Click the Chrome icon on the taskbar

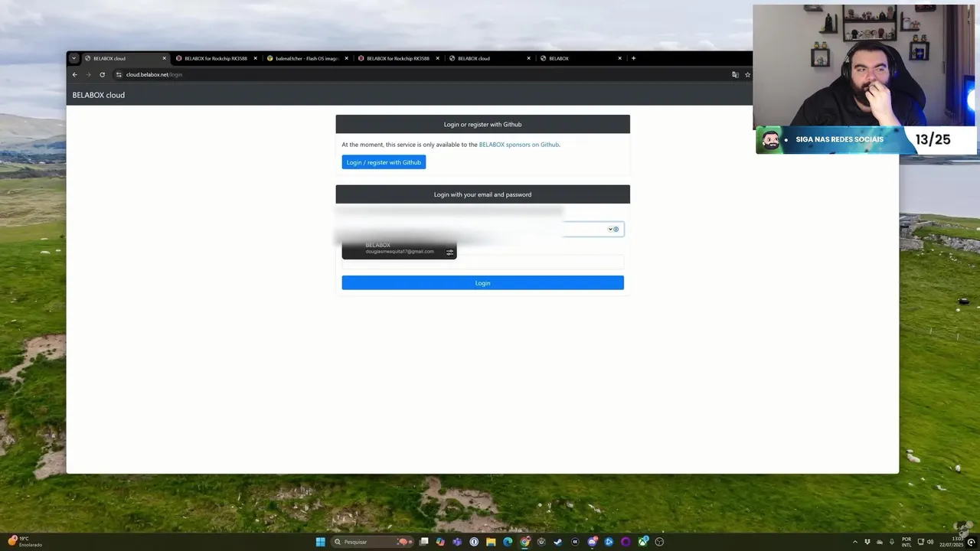(524, 542)
